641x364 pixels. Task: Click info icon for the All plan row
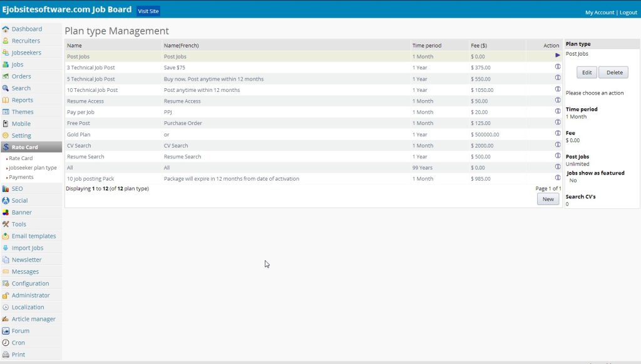tap(558, 167)
